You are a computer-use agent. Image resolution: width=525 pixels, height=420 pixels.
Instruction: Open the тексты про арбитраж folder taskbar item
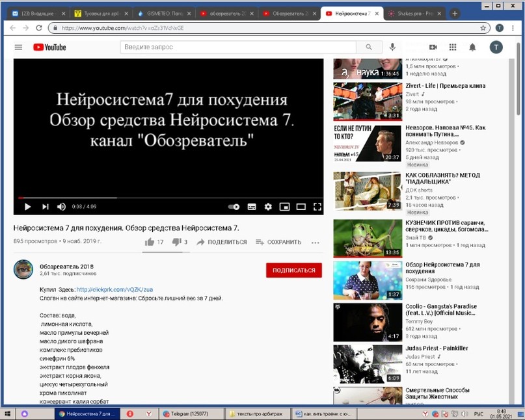[x=256, y=414]
